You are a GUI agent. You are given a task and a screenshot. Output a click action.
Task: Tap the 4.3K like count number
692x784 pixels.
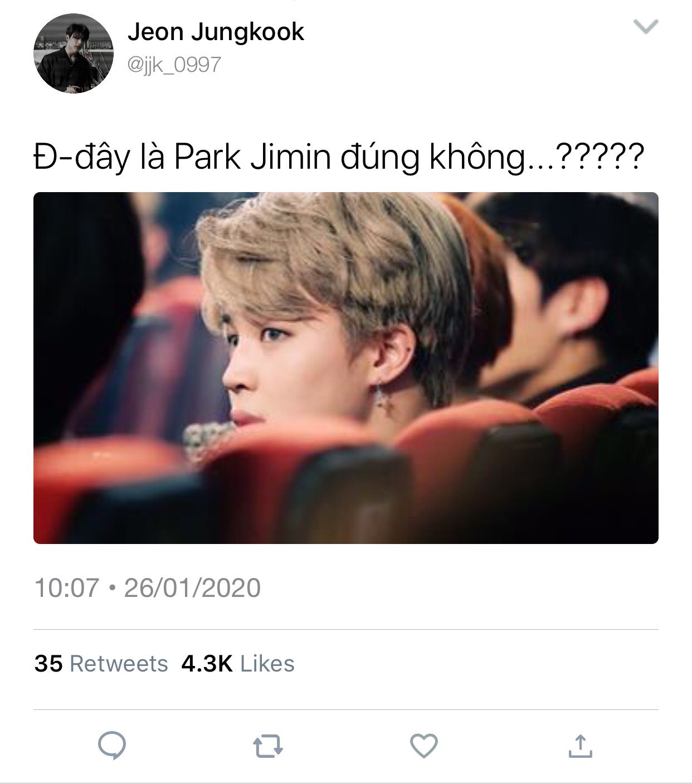tap(207, 664)
